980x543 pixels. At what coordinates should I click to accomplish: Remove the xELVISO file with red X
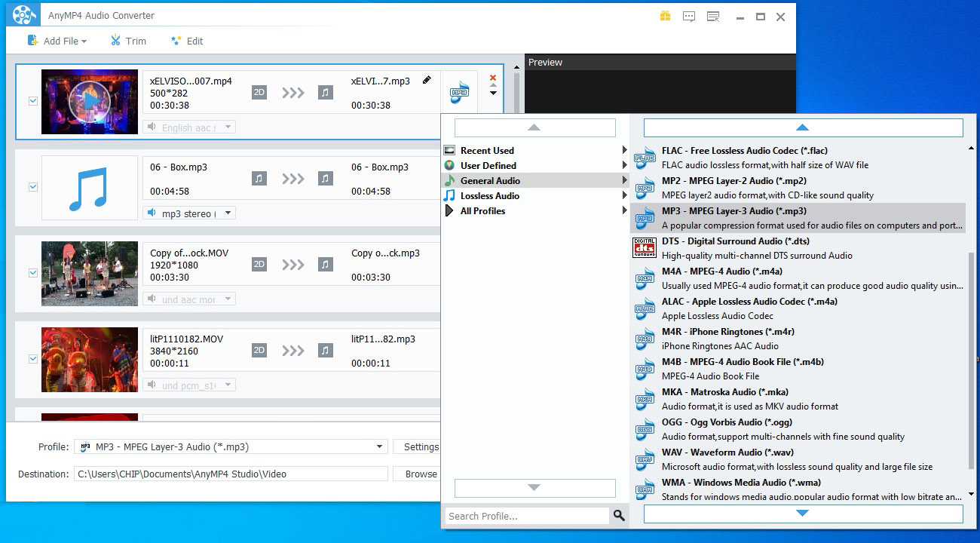[493, 78]
